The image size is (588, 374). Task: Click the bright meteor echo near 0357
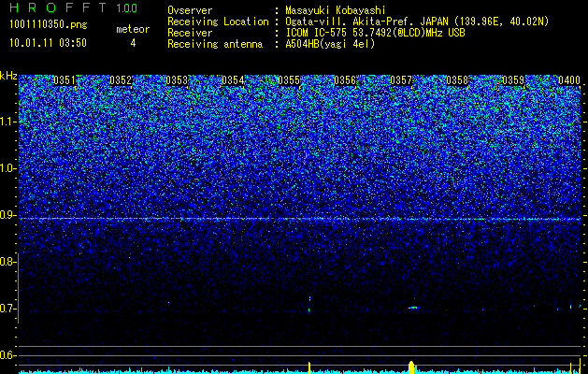[x=413, y=308]
